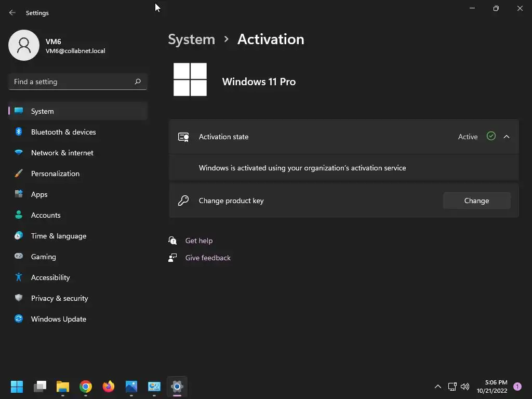Click the Give feedback person icon
Image resolution: width=532 pixels, height=399 pixels.
coord(172,258)
